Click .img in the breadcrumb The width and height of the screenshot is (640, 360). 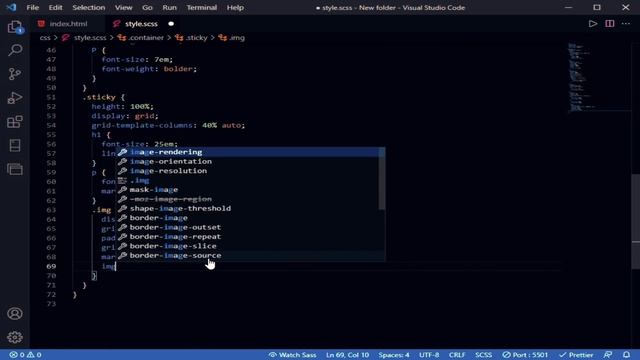click(237, 38)
